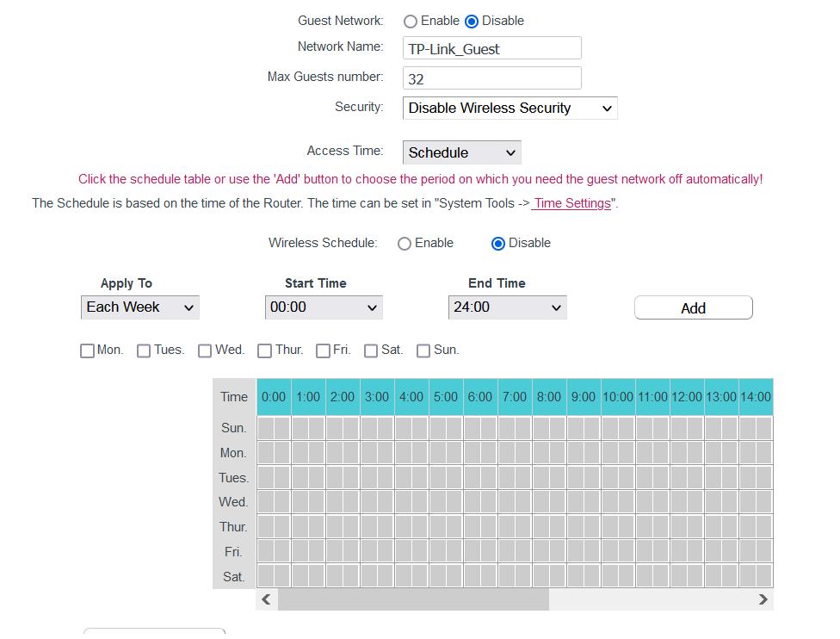Viewport: 840px width, 639px height.
Task: Open the Start Time dropdown
Action: click(x=324, y=307)
